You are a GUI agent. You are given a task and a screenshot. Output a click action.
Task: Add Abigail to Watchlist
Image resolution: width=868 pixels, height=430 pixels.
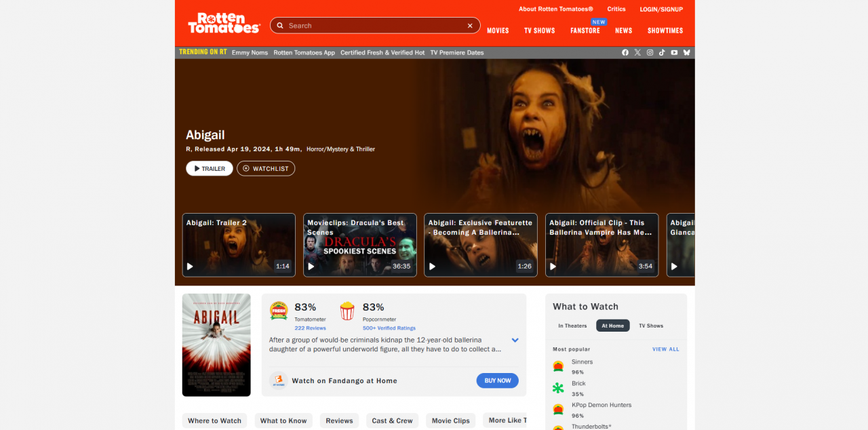point(266,168)
